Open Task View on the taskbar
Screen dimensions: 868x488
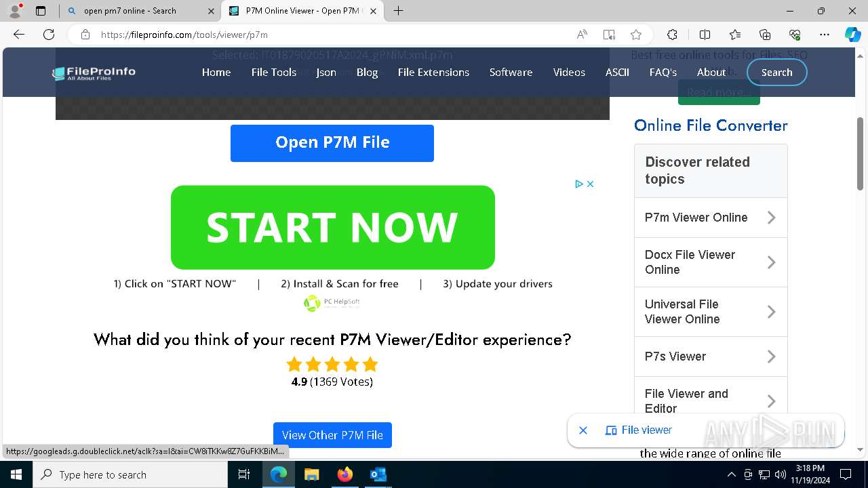click(x=244, y=474)
